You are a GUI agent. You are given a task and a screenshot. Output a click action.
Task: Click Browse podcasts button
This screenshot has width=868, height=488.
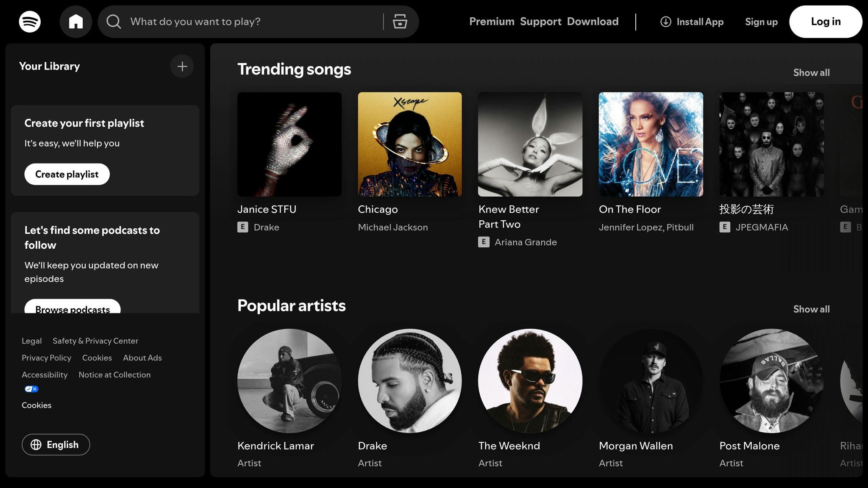tap(72, 307)
